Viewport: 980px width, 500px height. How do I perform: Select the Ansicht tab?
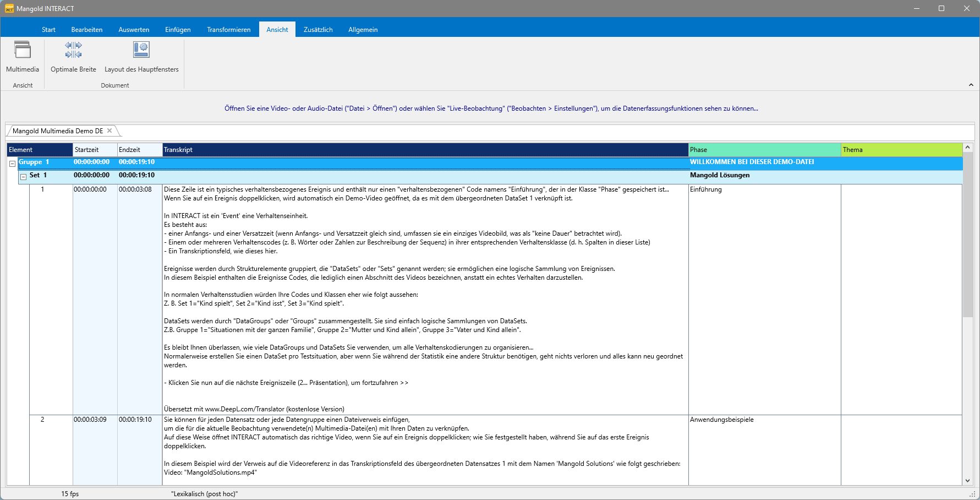pos(277,30)
